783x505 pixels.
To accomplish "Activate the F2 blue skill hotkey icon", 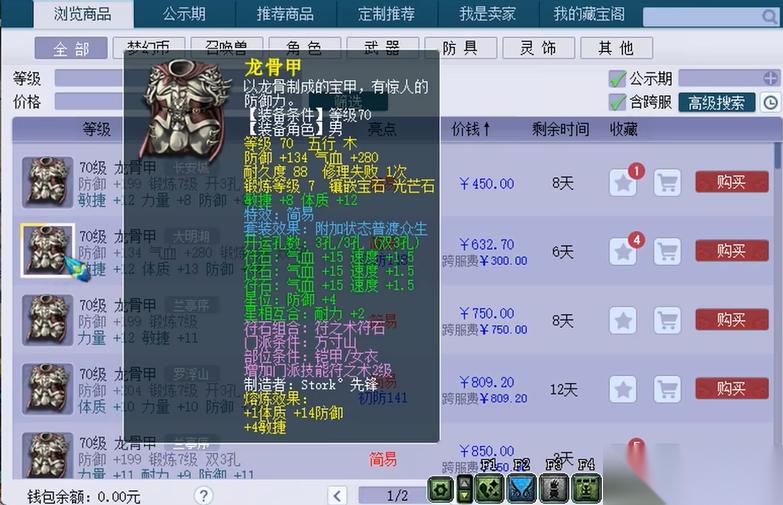I will pyautogui.click(x=521, y=489).
